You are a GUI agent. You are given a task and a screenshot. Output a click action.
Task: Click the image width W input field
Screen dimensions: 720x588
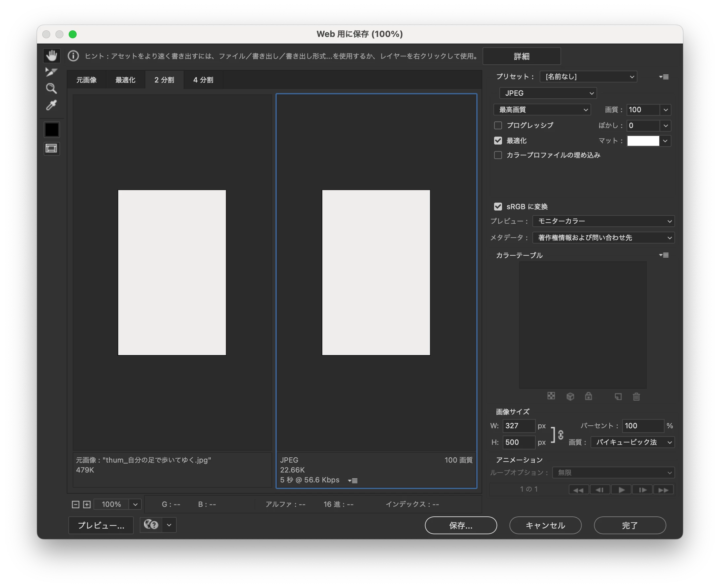click(518, 426)
